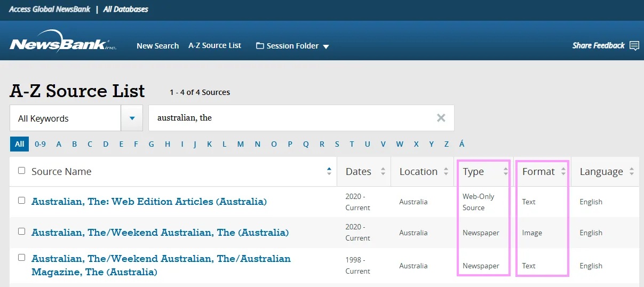Check the Australian, The/Weekend Australian, The (Australia) box
Viewport: 644px width, 287px height.
click(21, 232)
